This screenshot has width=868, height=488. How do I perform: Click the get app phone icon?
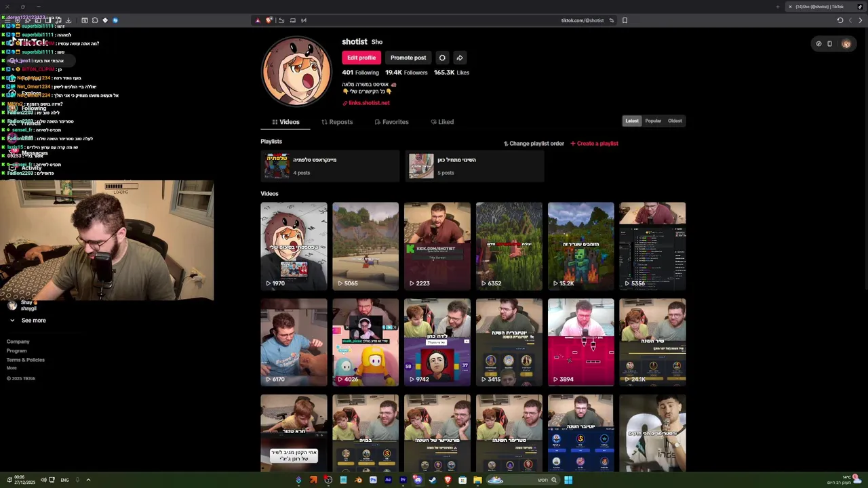(x=829, y=43)
